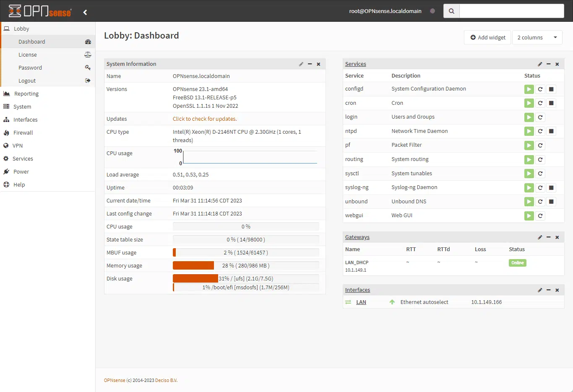This screenshot has height=392, width=573.
Task: Edit the System Information widget
Action: click(x=301, y=64)
